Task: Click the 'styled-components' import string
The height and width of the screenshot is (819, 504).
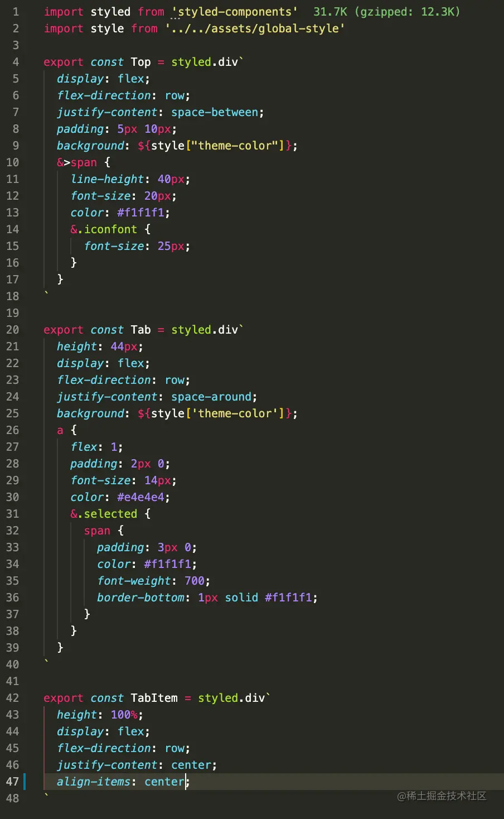Action: pos(234,12)
